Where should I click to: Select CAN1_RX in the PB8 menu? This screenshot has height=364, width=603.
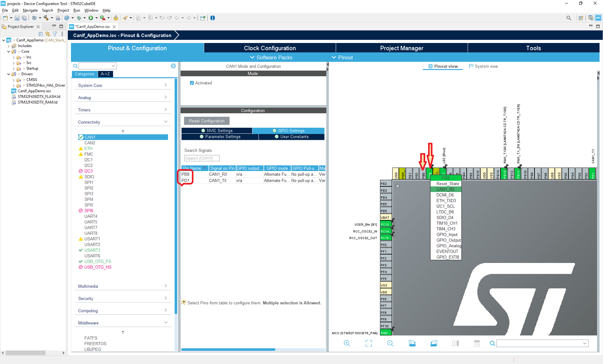click(445, 189)
